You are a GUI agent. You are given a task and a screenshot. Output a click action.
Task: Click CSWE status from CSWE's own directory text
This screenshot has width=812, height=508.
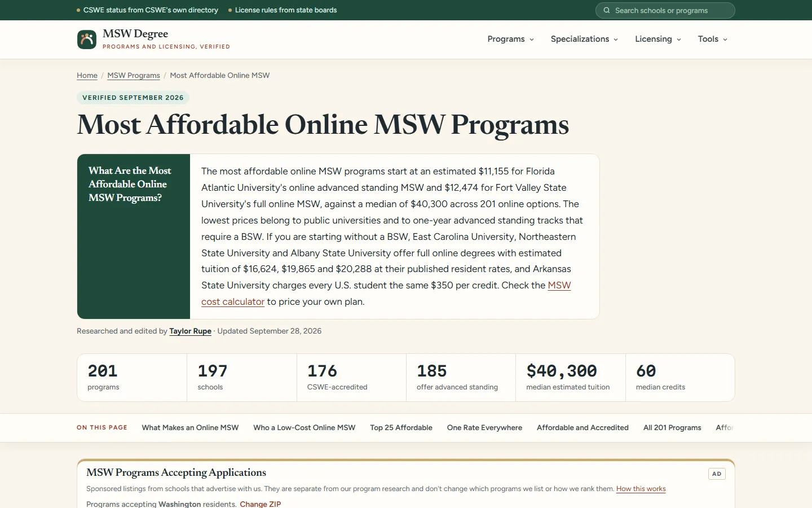(151, 10)
